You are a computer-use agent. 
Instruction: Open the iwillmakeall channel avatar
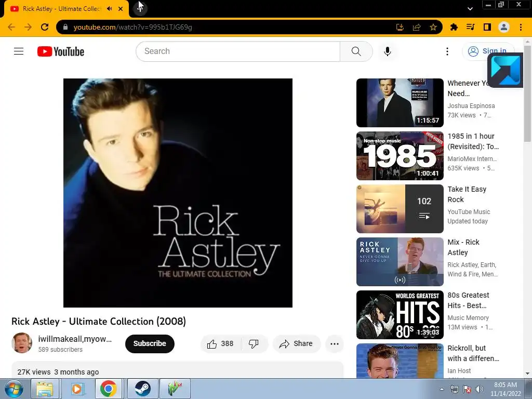click(x=22, y=343)
